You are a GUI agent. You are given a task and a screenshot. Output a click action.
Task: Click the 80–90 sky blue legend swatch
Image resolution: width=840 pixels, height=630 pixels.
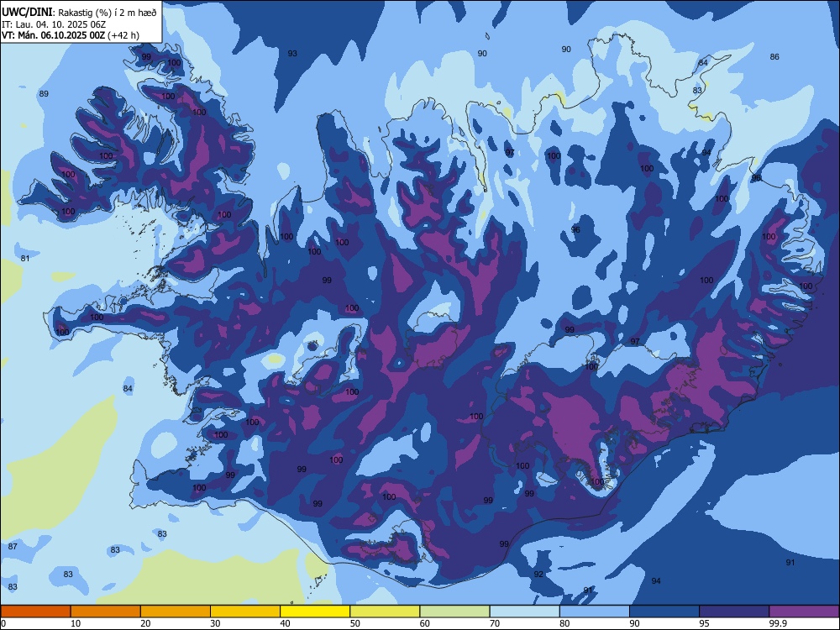(x=595, y=612)
